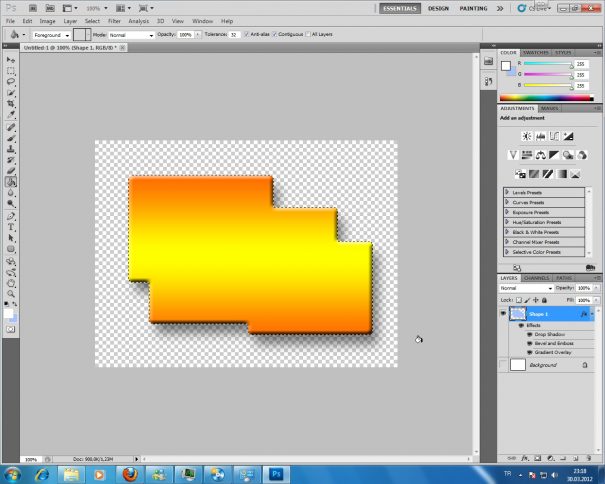Click the Curves adjustment icon
This screenshot has height=484, width=605.
click(x=554, y=136)
